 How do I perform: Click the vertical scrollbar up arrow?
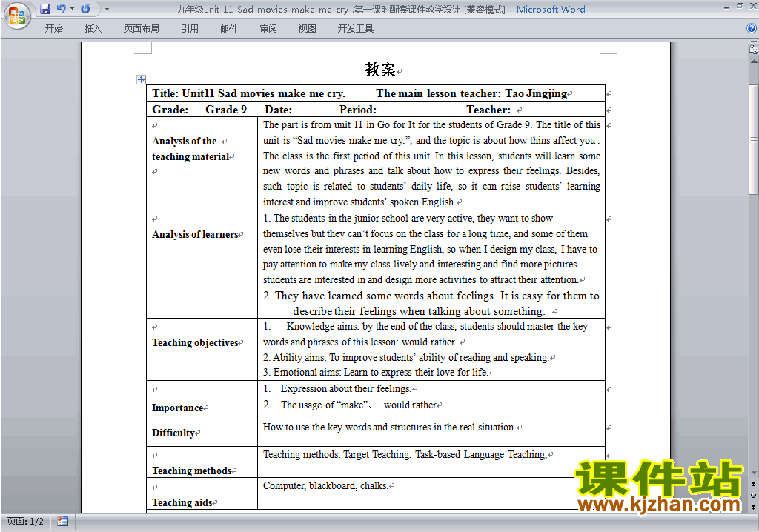click(754, 62)
